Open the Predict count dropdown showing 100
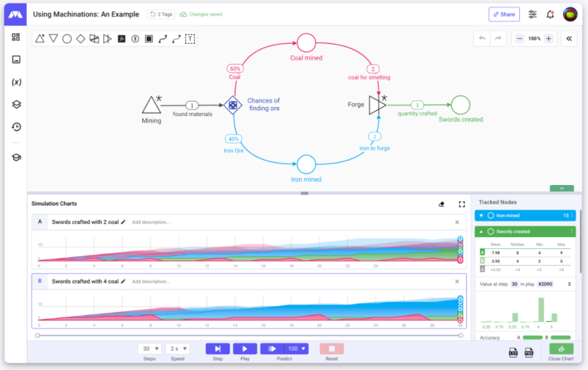 [x=296, y=349]
